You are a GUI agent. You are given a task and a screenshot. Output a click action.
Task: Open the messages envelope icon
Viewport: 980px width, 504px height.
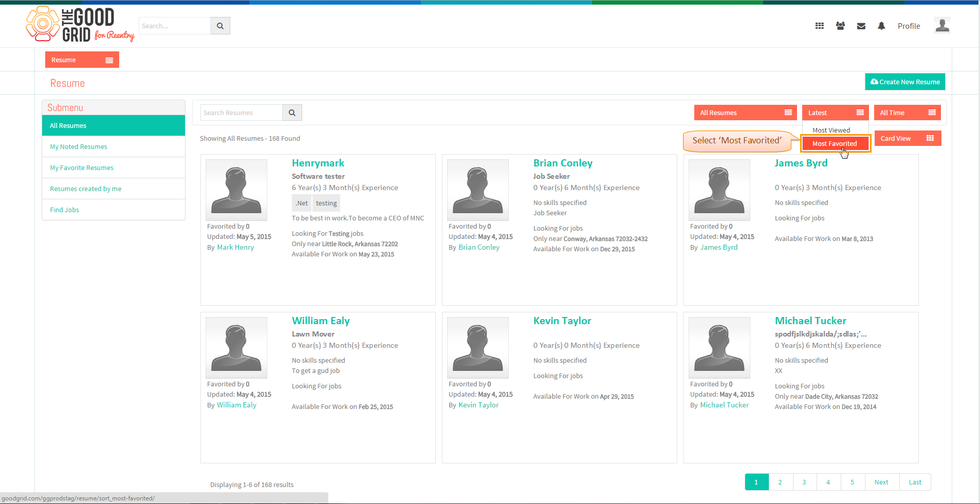(x=861, y=26)
